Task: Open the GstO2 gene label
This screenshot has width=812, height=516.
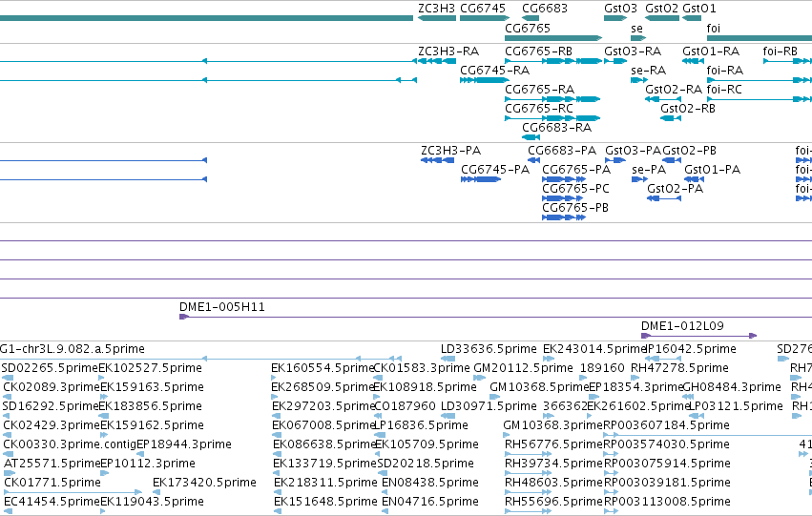Action: (x=661, y=9)
